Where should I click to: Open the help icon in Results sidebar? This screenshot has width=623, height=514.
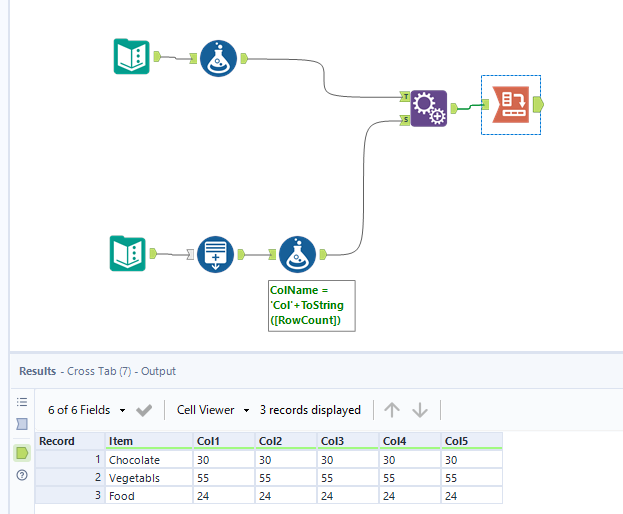click(x=22, y=475)
